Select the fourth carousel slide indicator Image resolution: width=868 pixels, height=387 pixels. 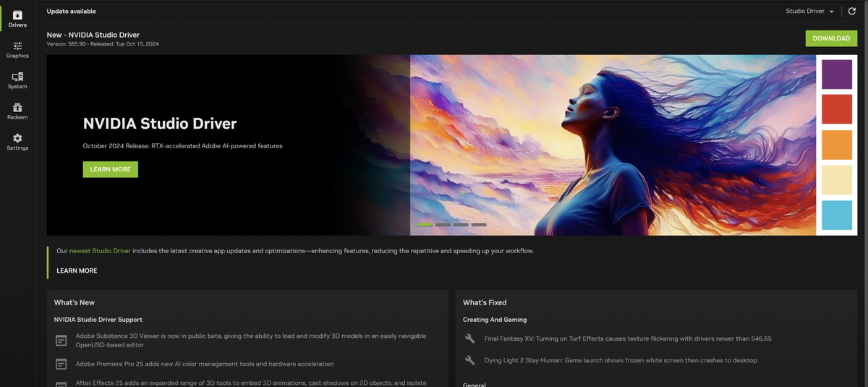coord(479,224)
